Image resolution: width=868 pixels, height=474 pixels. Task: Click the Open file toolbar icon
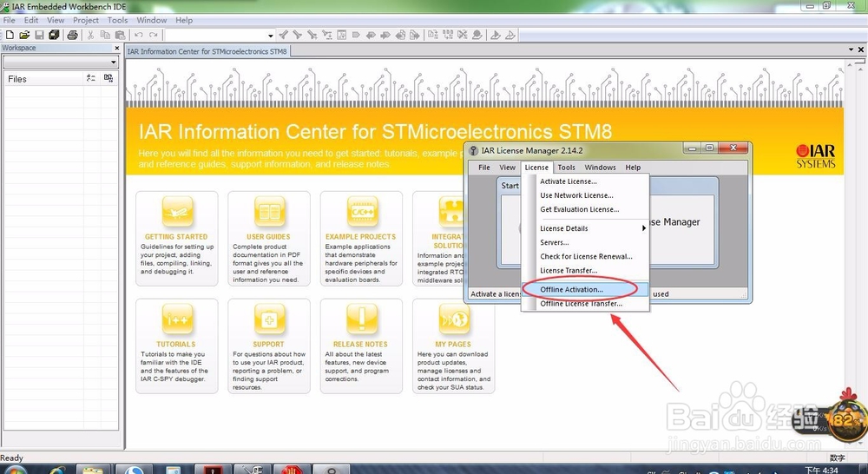(24, 35)
